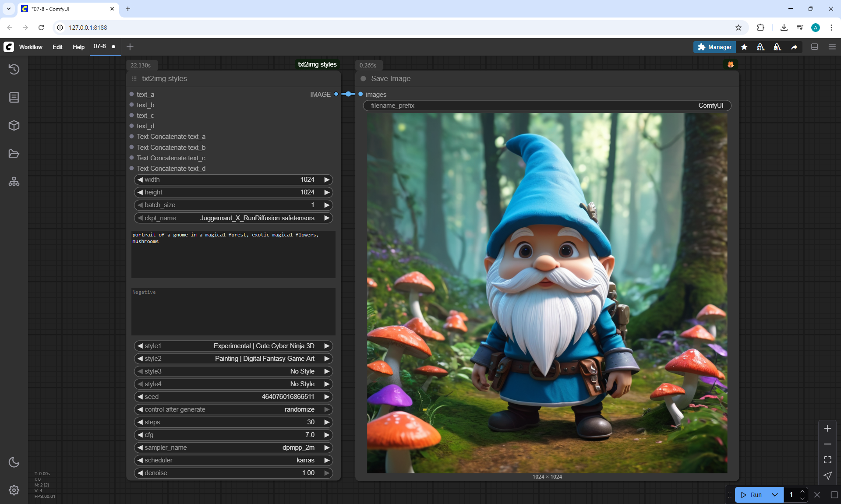Open the settings gear icon
The image size is (841, 504).
pyautogui.click(x=14, y=490)
